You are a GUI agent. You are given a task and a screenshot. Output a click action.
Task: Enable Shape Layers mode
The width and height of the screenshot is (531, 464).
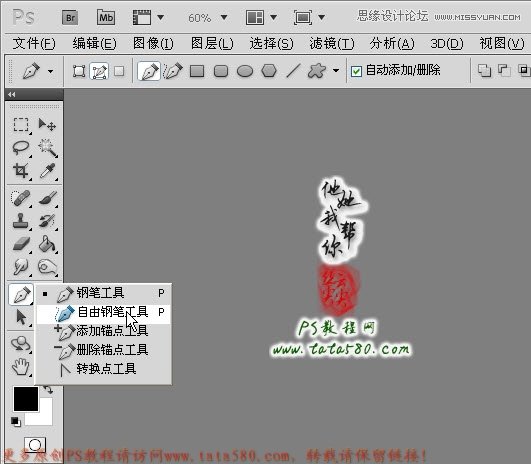tap(79, 71)
